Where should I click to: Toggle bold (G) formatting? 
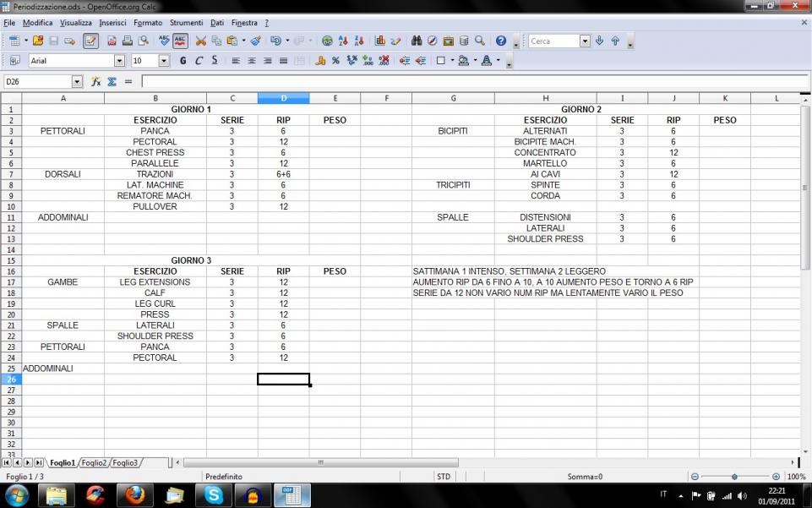point(183,61)
